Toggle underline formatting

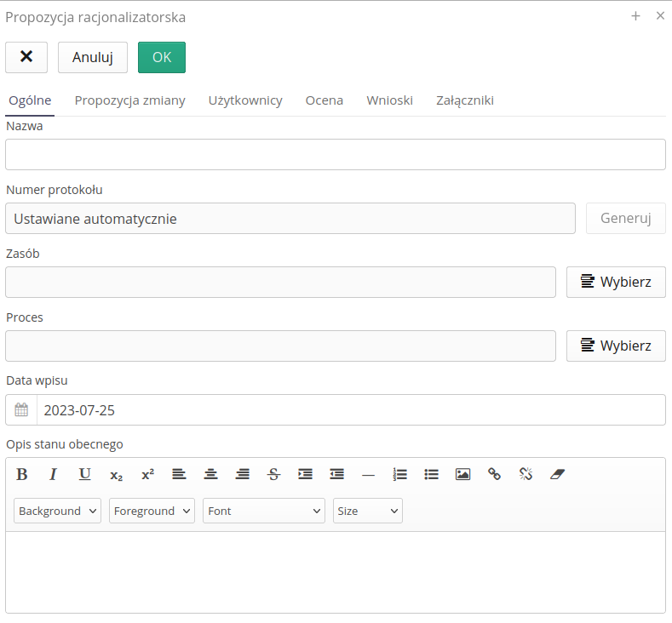pyautogui.click(x=85, y=475)
